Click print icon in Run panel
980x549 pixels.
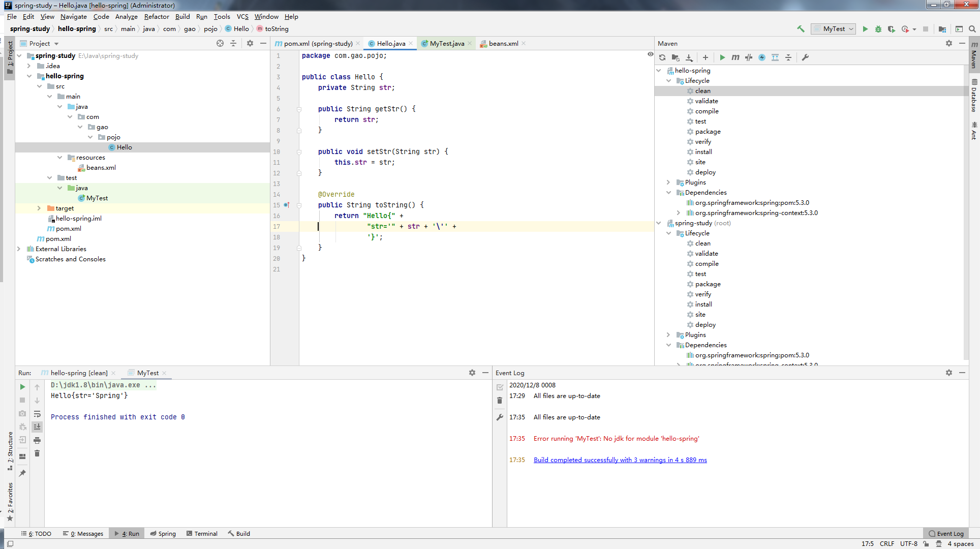point(37,440)
